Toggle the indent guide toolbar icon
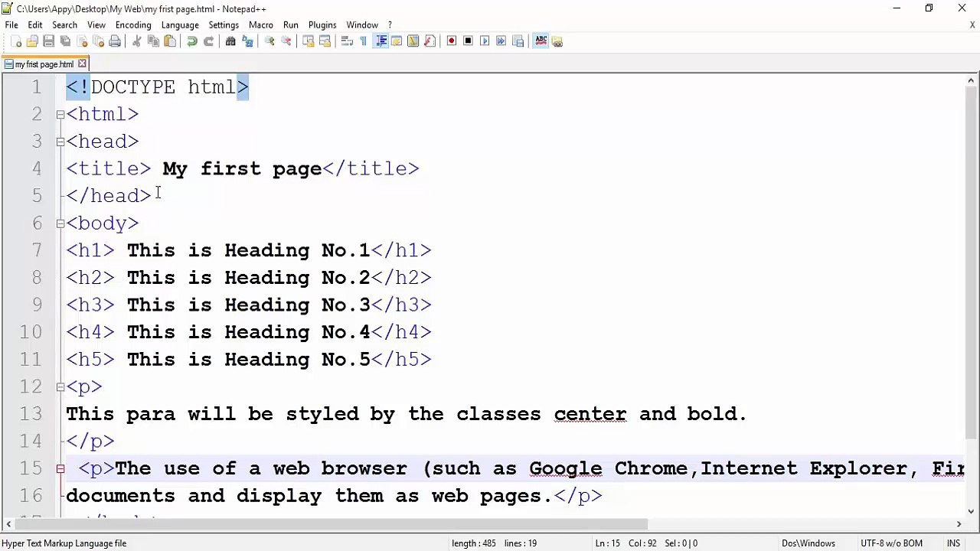 click(x=381, y=41)
